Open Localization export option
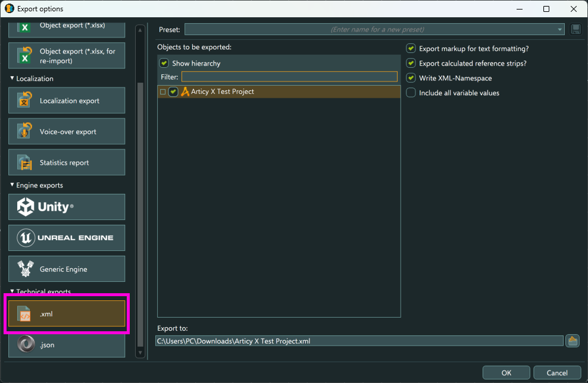 67,101
